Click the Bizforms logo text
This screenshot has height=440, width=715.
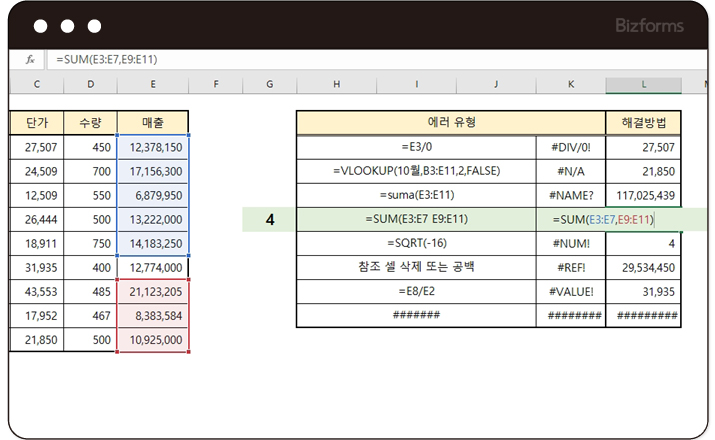649,26
